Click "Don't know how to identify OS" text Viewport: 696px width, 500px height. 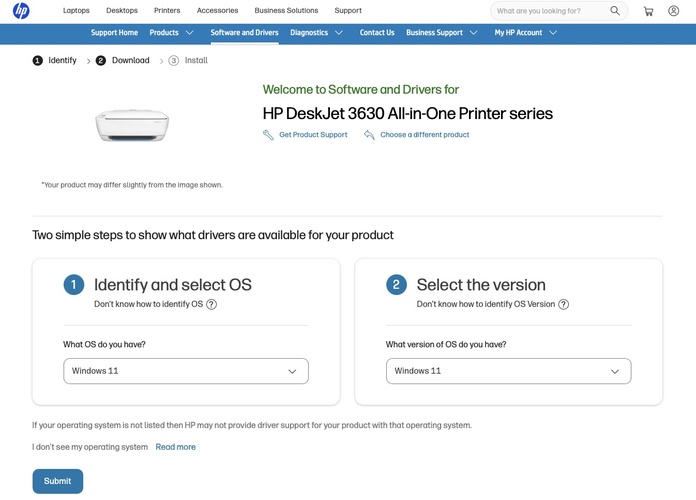tap(148, 304)
